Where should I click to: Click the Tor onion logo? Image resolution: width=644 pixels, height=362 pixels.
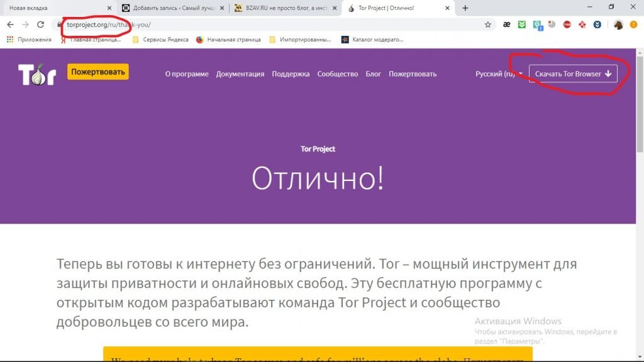[x=36, y=73]
